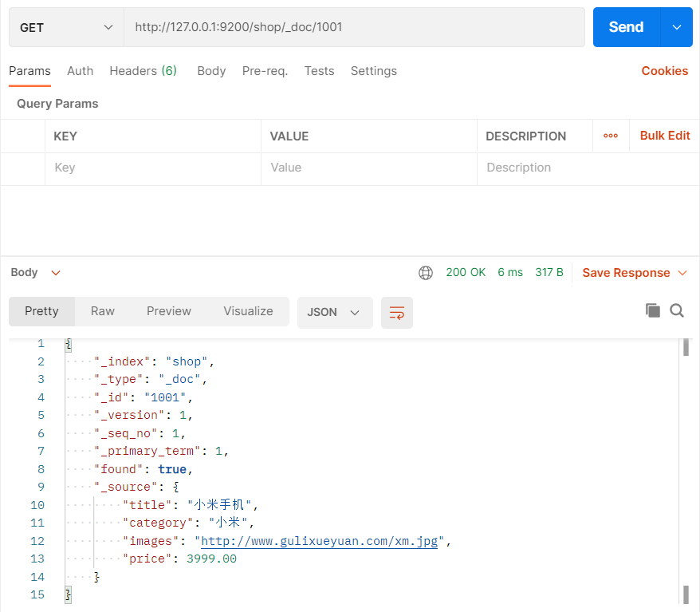Viewport: 700px width, 612px height.
Task: Select the Pretty view tab
Action: coord(42,311)
